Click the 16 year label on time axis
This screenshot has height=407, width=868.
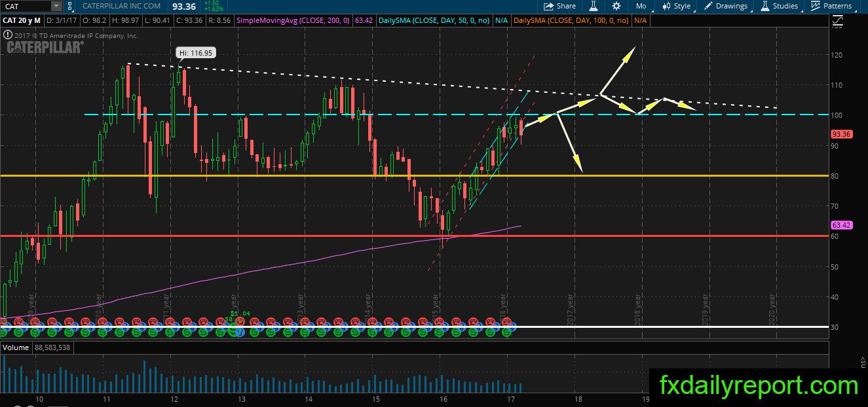(443, 398)
